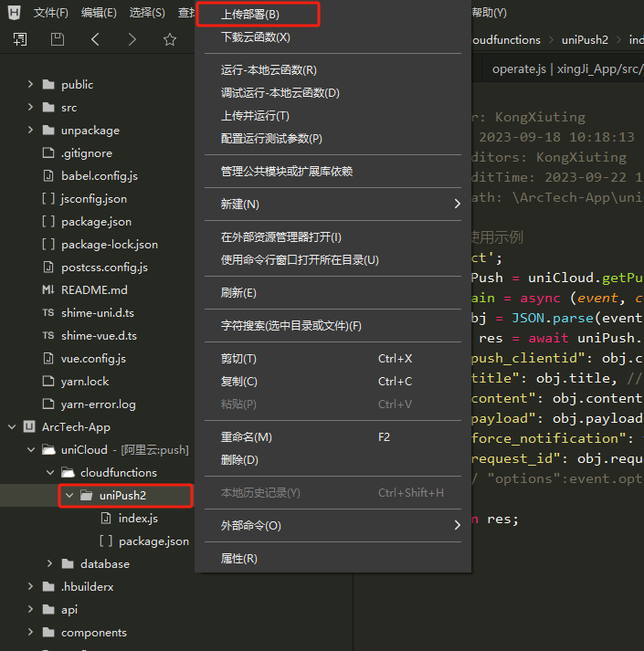Choose 剪切(T) from the context menu
This screenshot has height=651, width=644.
(x=333, y=359)
